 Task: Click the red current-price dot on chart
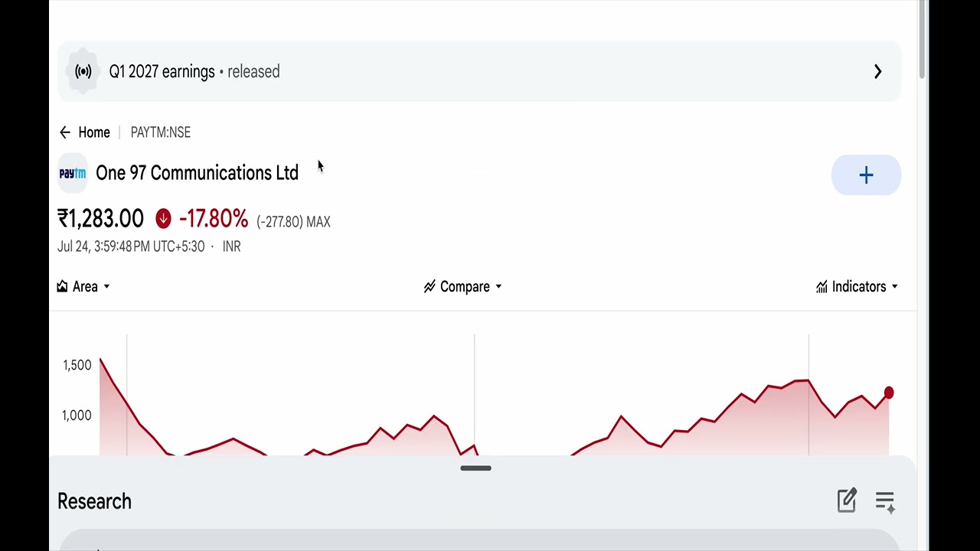point(889,393)
